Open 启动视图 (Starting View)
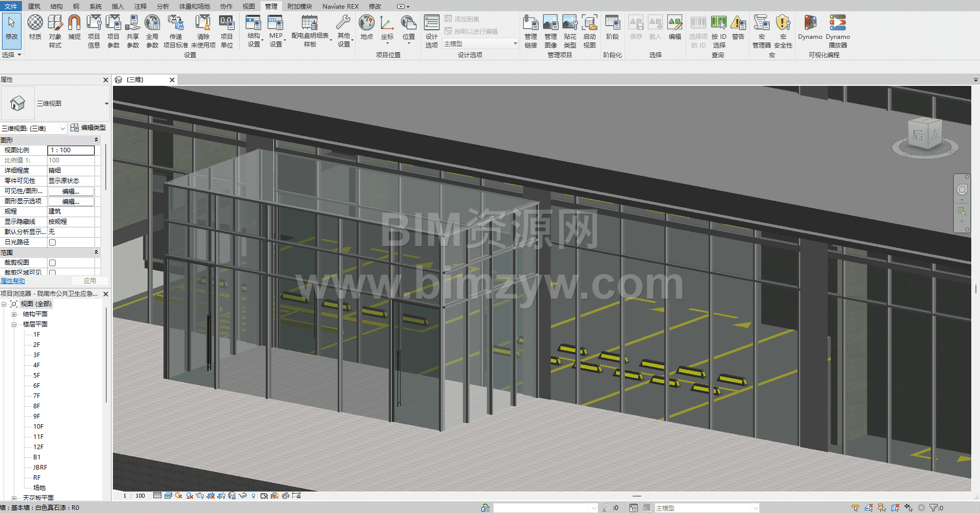 coord(590,31)
